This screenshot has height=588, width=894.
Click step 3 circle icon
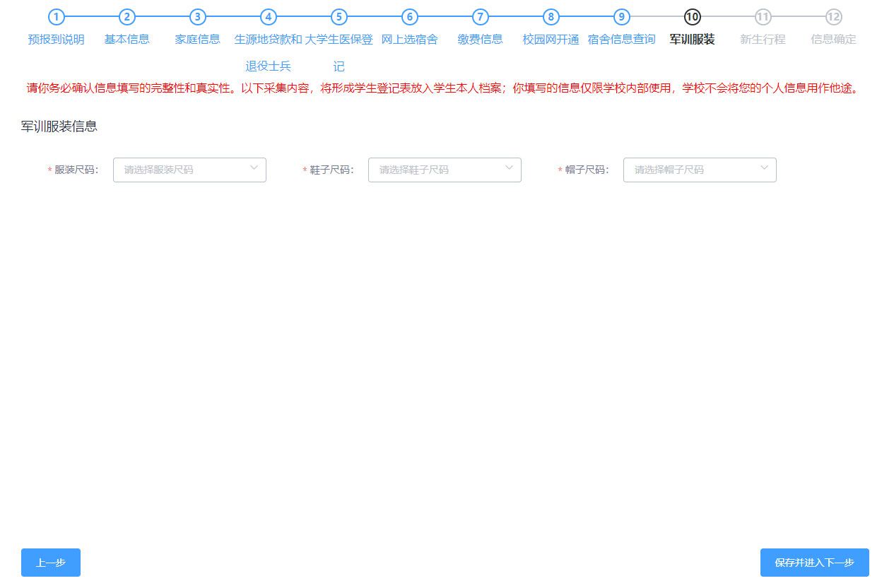[198, 17]
